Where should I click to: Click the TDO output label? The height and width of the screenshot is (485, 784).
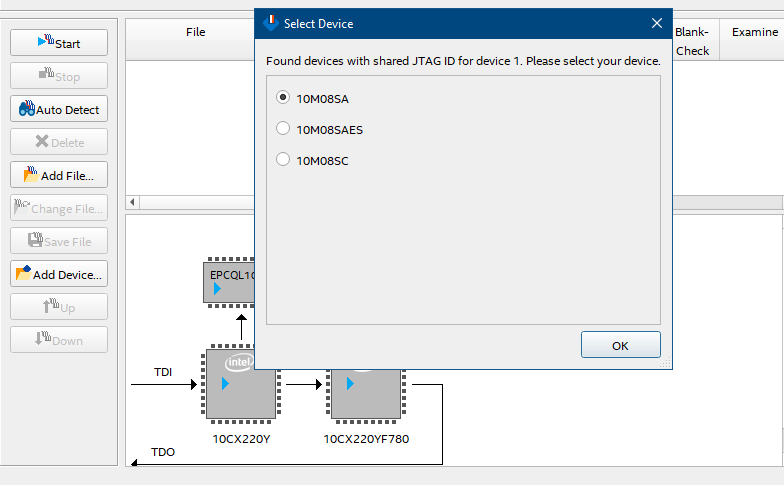coord(163,452)
